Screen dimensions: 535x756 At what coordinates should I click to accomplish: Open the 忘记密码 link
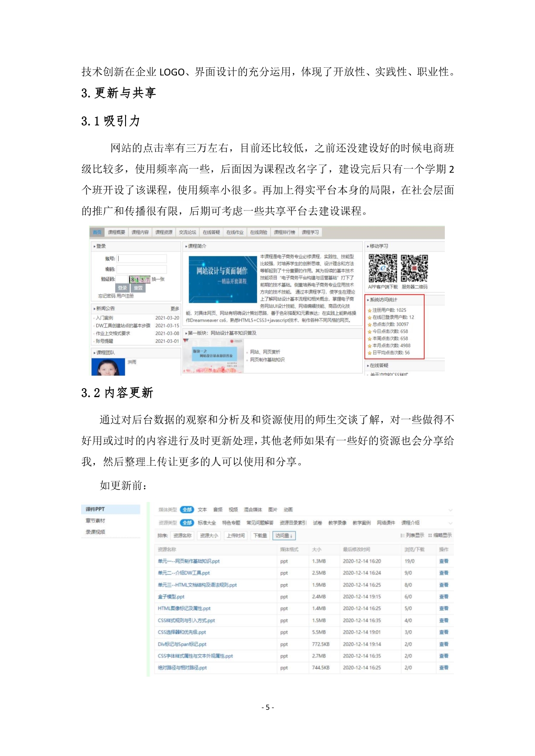(107, 296)
